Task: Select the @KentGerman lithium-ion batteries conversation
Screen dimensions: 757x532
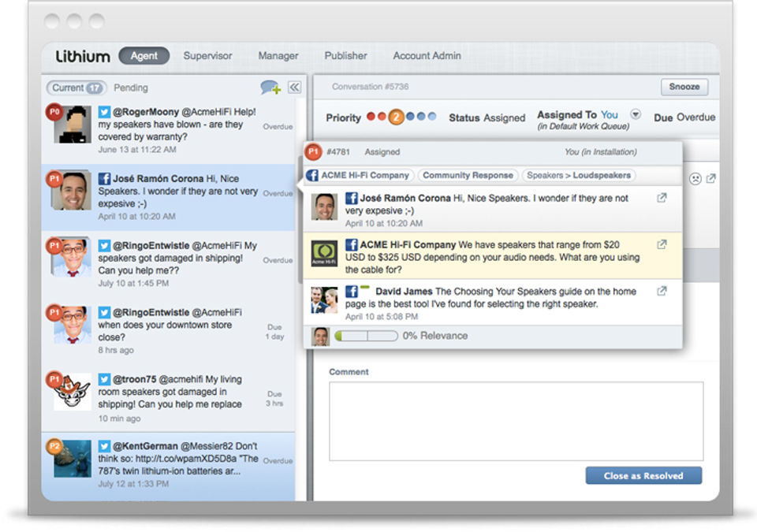Action: (169, 466)
